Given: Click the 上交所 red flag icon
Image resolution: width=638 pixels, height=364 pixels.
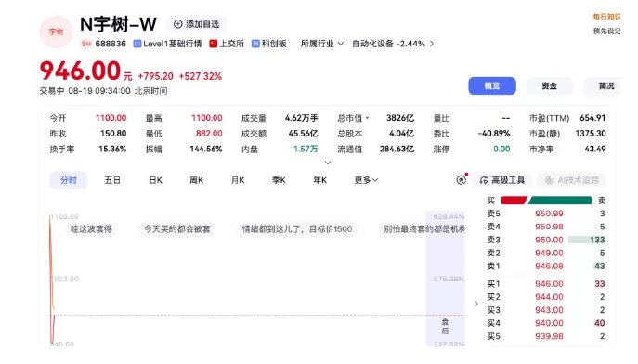Looking at the screenshot, I should click(214, 44).
